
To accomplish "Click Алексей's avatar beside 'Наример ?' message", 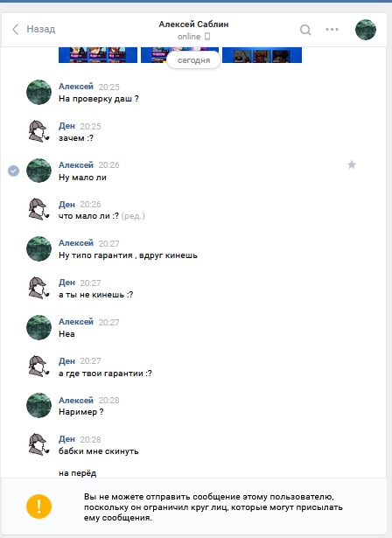I will click(38, 405).
